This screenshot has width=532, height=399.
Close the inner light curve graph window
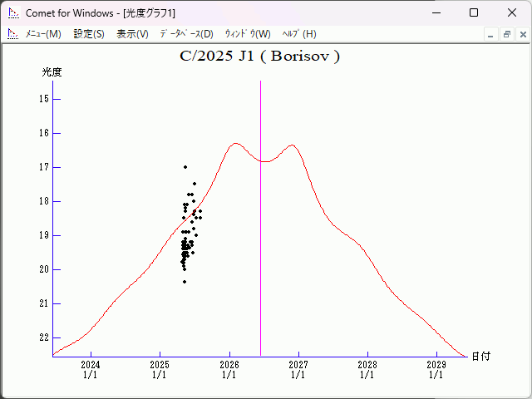pos(522,34)
